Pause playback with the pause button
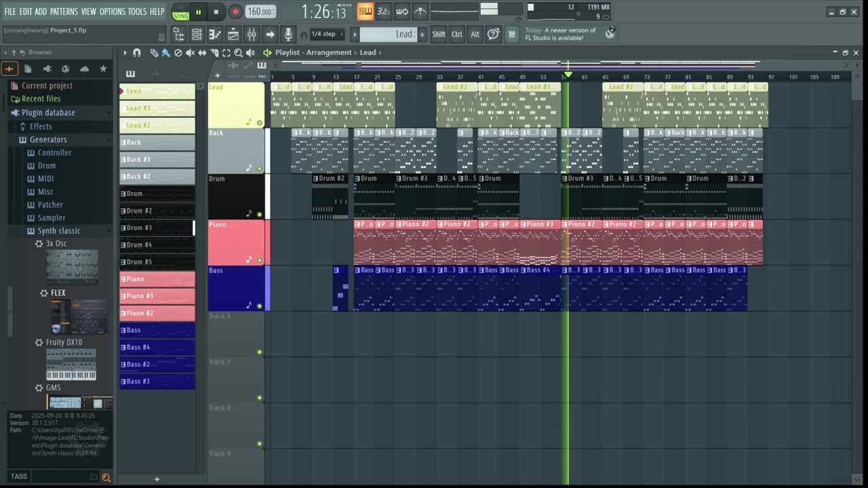868x488 pixels. pyautogui.click(x=198, y=12)
